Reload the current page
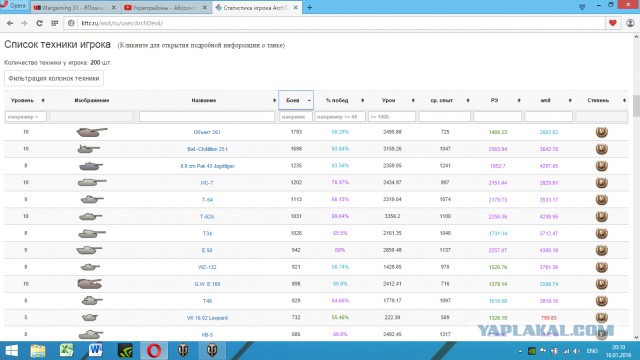This screenshot has height=360, width=640. pos(40,23)
